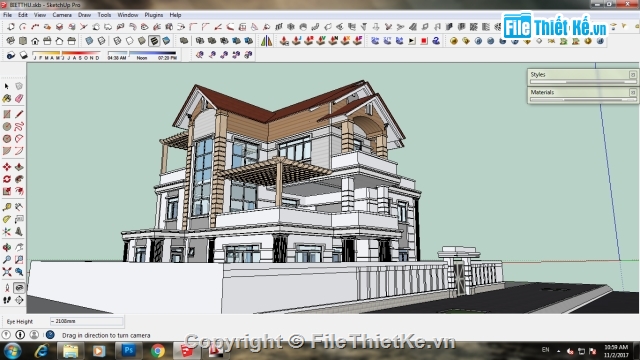The image size is (640, 360).
Task: Open the Camera menu
Action: (62, 15)
